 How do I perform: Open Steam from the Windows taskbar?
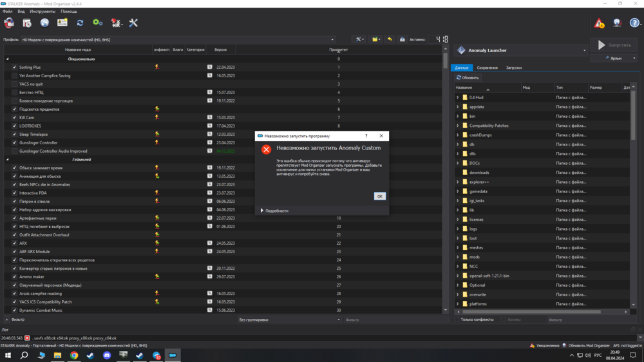click(90, 355)
